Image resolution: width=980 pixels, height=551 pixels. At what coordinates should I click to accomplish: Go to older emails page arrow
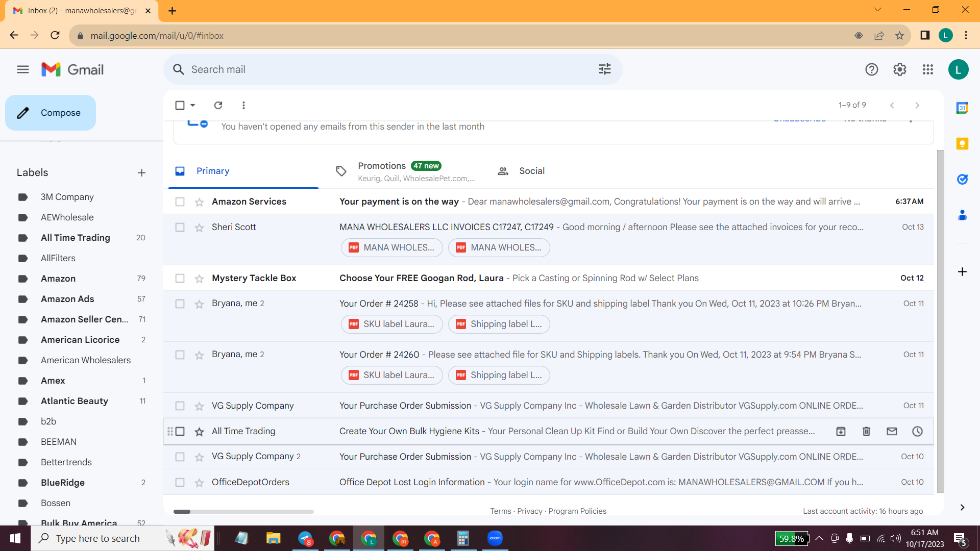click(x=917, y=105)
